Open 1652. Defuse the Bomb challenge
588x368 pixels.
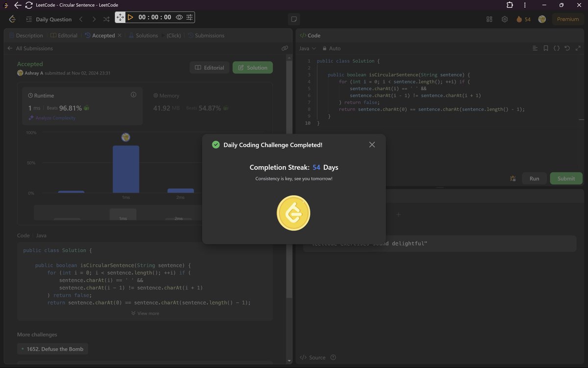click(x=52, y=349)
